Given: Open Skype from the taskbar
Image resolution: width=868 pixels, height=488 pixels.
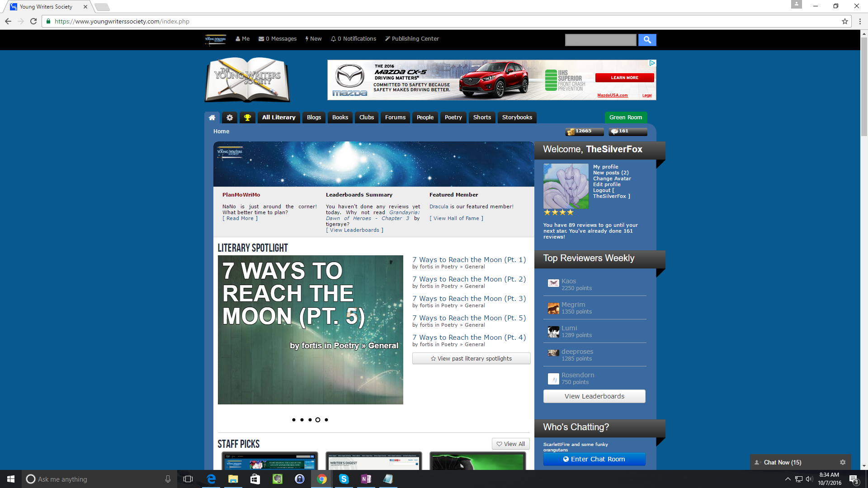Looking at the screenshot, I should [x=344, y=479].
